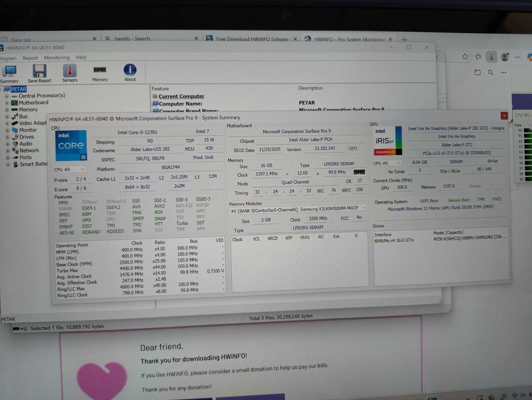This screenshot has width=532, height=400.
Task: Close the System Summary window with red X
Action: pos(504,116)
